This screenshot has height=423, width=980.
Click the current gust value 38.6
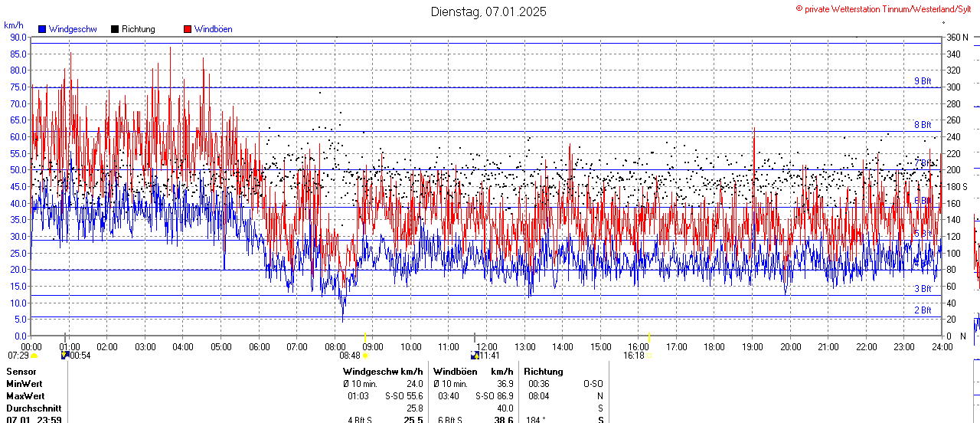click(504, 420)
